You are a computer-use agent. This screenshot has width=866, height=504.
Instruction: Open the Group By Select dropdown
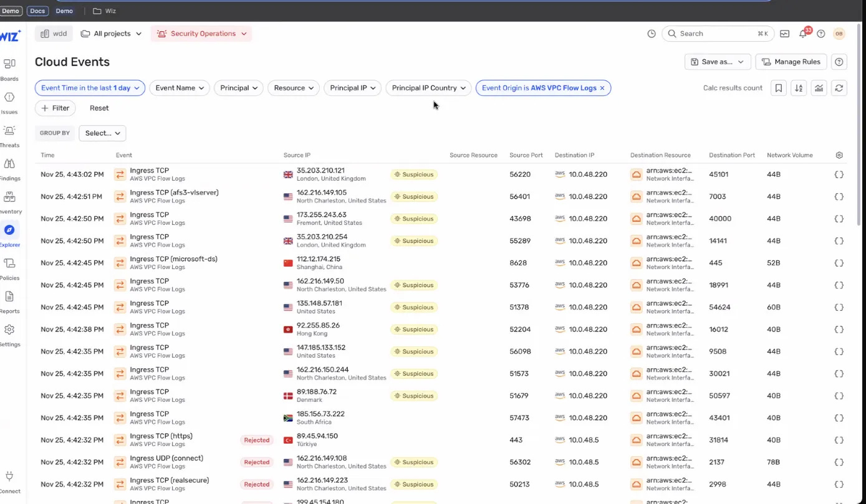click(102, 133)
